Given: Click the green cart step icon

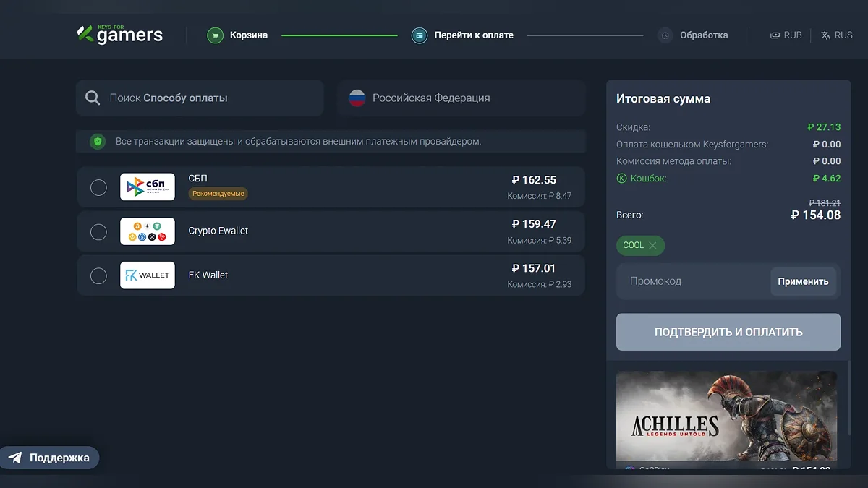Looking at the screenshot, I should pyautogui.click(x=215, y=35).
